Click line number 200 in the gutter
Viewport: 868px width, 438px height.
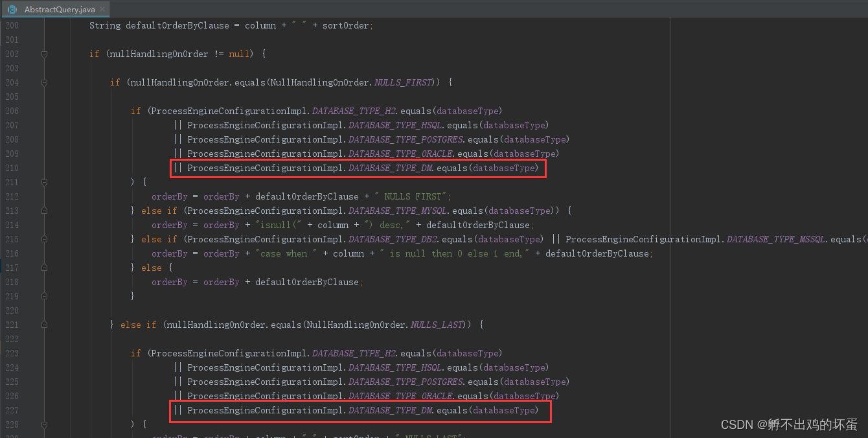click(x=12, y=25)
